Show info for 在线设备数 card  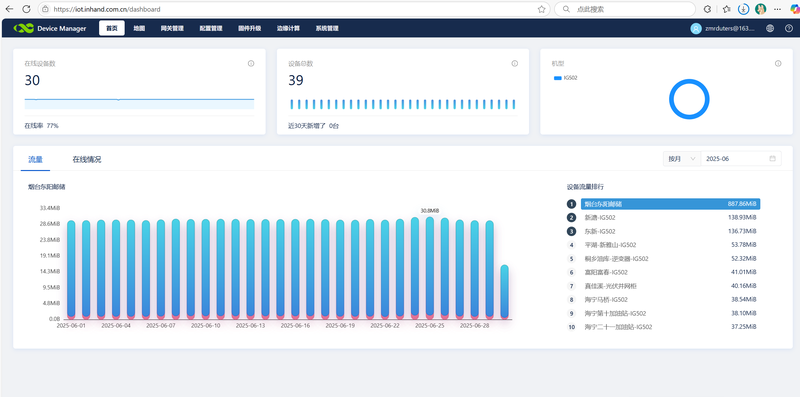coord(251,64)
